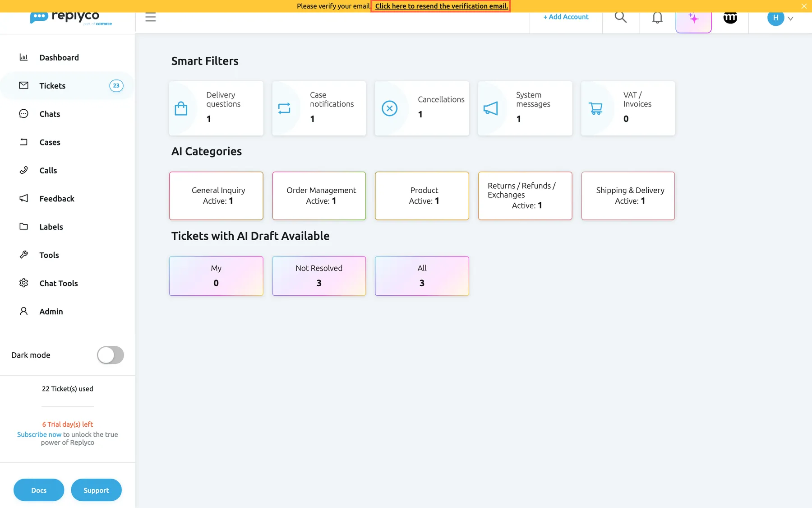The image size is (812, 508).
Task: Click the Dashboard chart icon
Action: pos(23,57)
